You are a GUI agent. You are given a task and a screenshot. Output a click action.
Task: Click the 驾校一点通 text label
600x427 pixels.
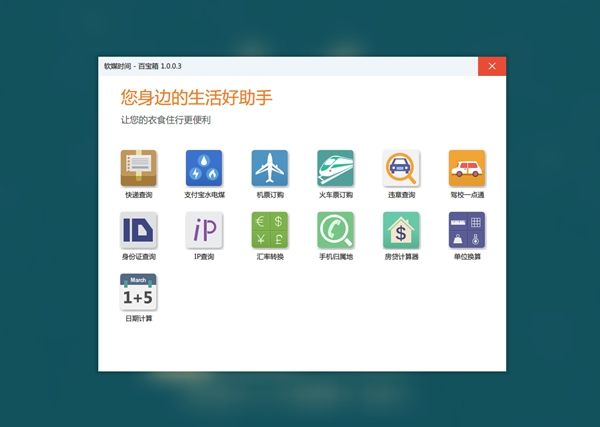point(467,195)
